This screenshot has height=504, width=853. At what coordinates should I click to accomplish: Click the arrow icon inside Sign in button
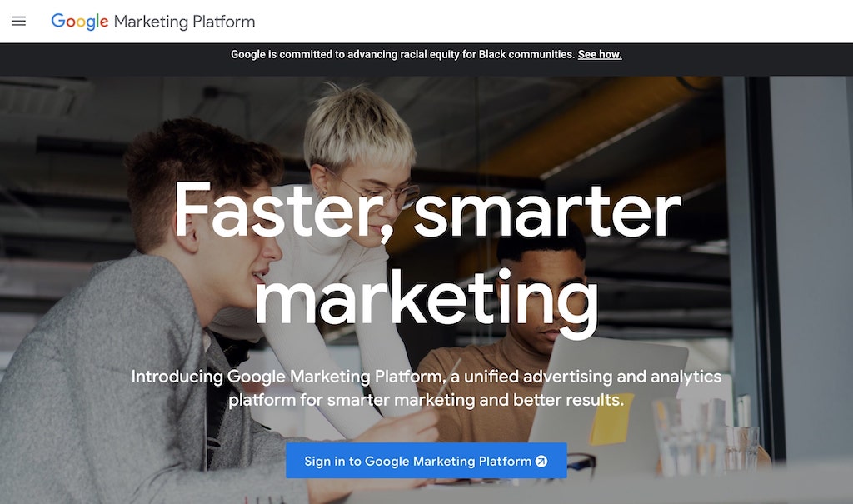click(541, 461)
